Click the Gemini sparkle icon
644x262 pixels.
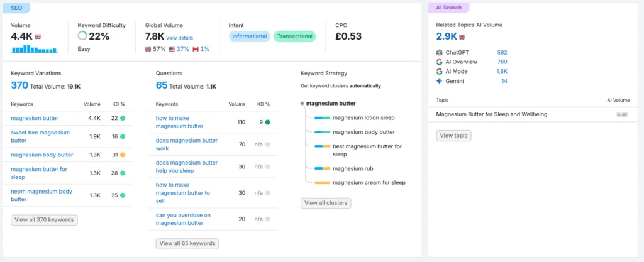tap(440, 81)
